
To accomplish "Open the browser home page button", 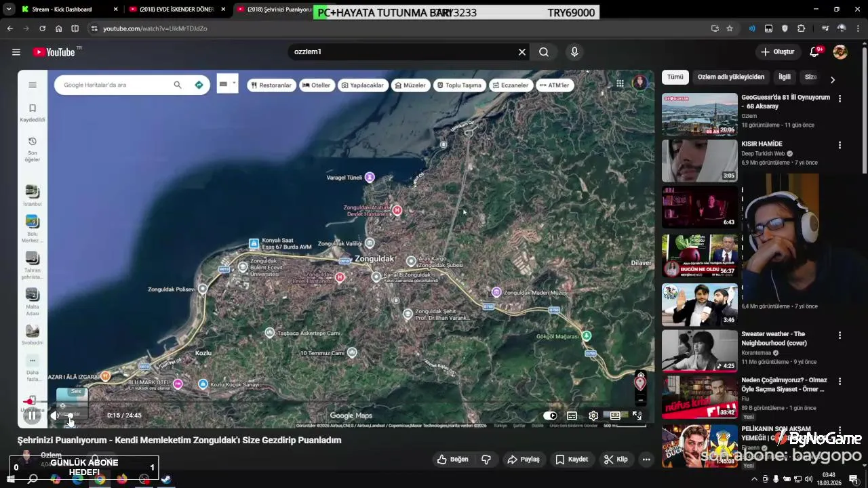I will click(x=58, y=28).
